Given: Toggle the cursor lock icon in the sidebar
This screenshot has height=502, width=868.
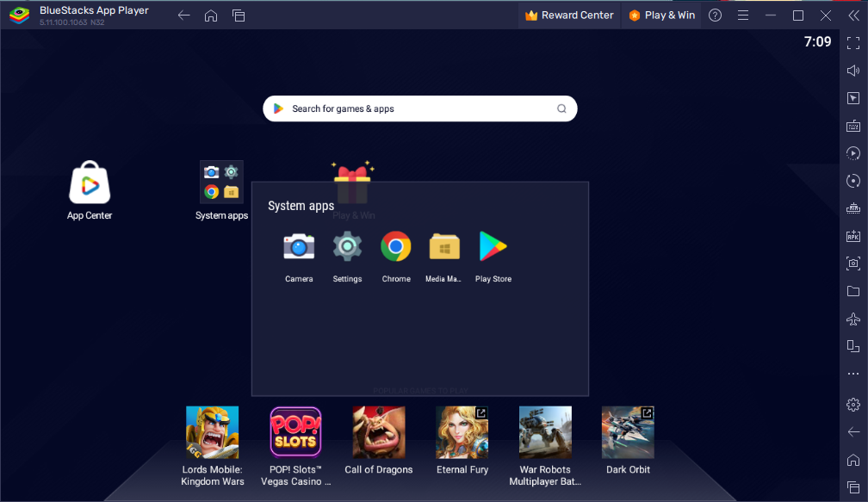Looking at the screenshot, I should point(853,98).
